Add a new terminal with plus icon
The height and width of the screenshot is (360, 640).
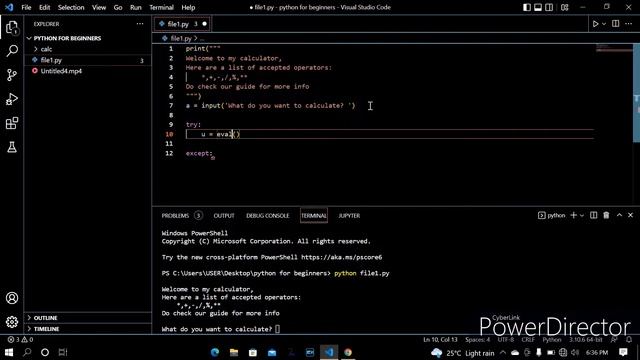click(x=573, y=215)
